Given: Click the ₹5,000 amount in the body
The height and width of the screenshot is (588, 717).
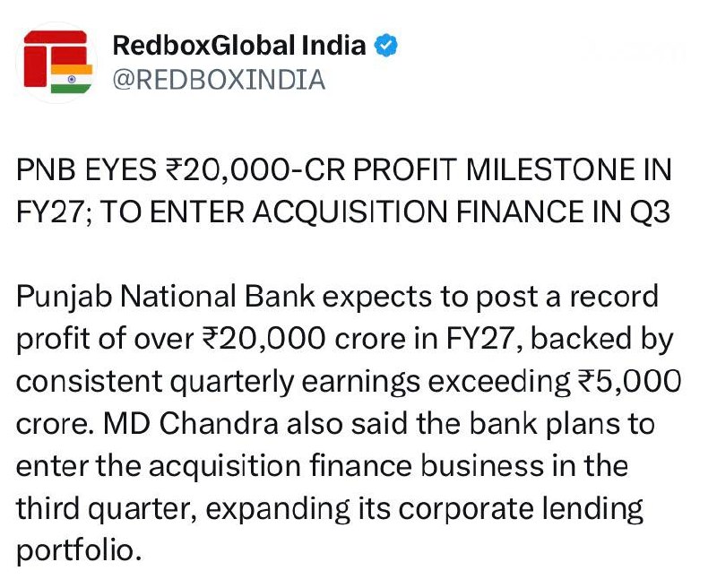Looking at the screenshot, I should click(x=630, y=382).
